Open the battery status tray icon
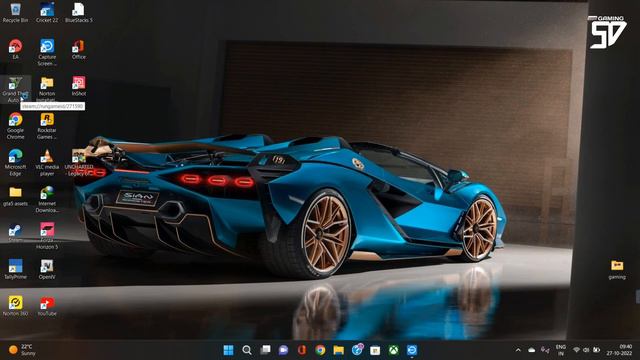 596,350
